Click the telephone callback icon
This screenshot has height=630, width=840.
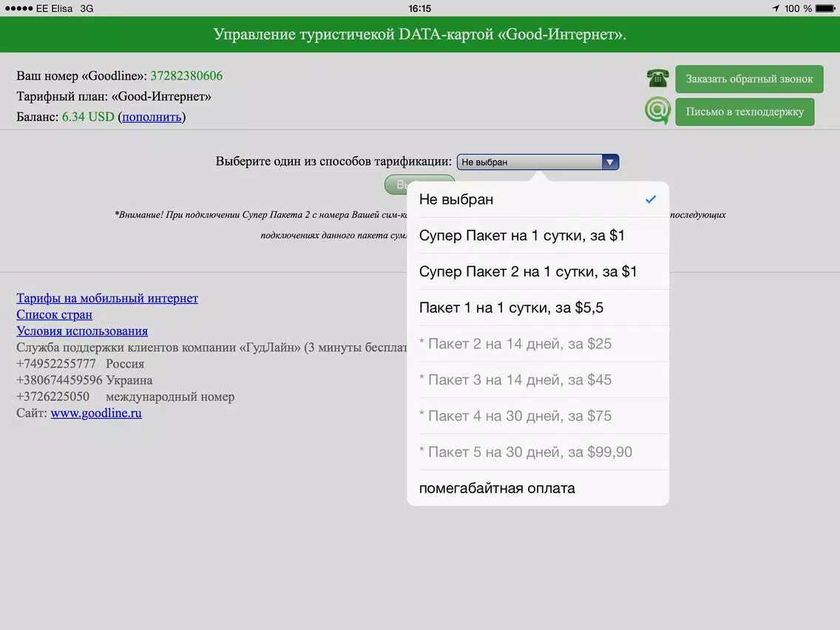[657, 78]
